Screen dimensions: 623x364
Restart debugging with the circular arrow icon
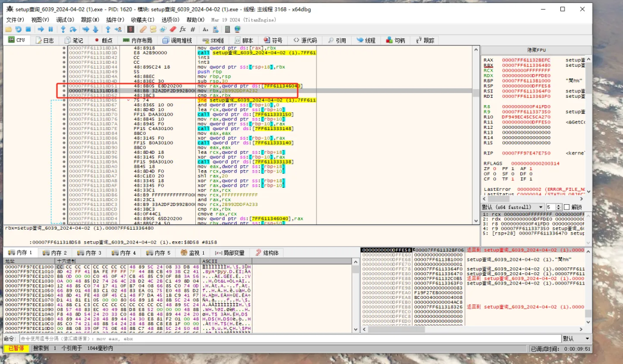click(19, 29)
